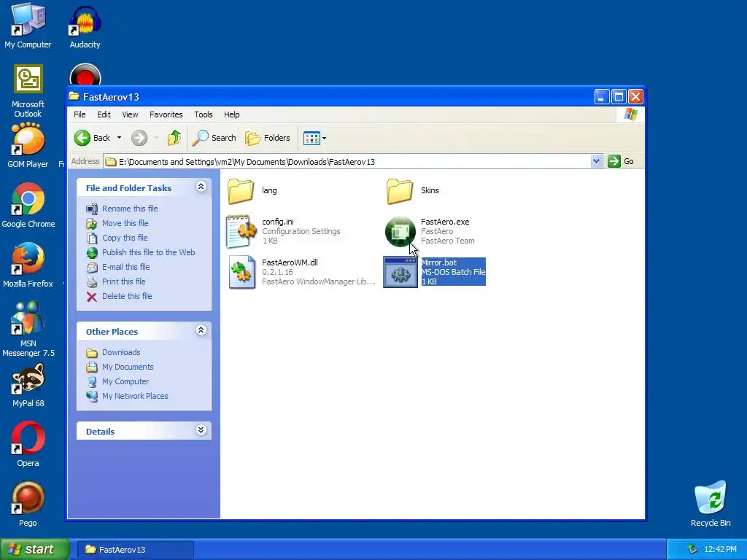Click FastAerov13 taskbar button
Screen dimensions: 747x560
[x=135, y=550]
